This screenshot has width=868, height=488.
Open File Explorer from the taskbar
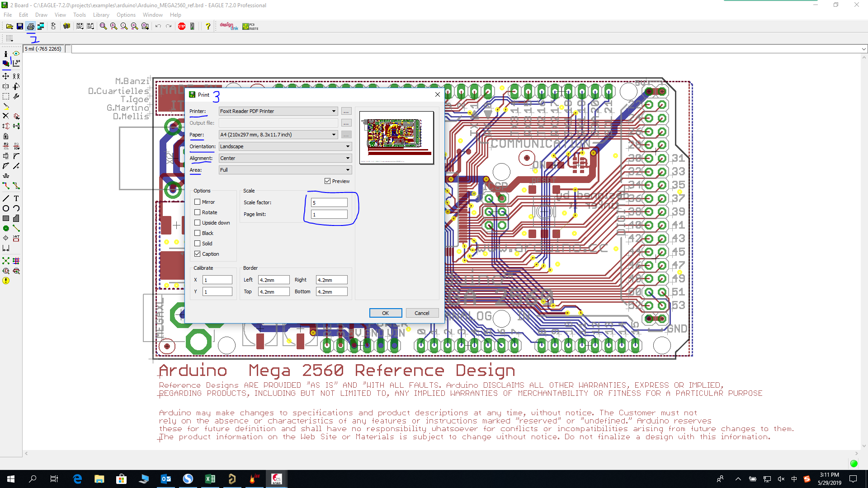[x=99, y=479]
